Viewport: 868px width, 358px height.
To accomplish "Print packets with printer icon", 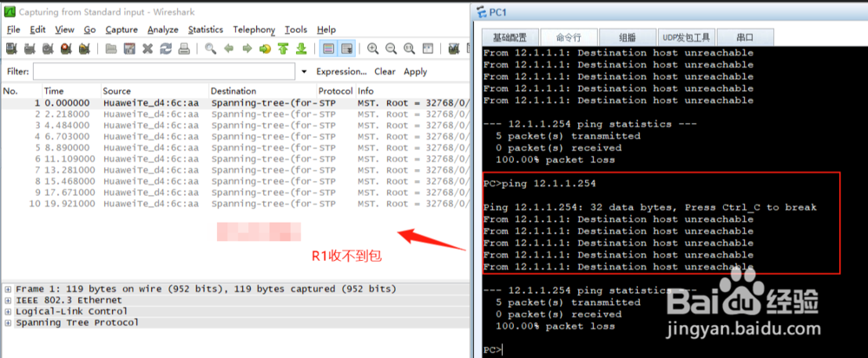I will tap(184, 49).
